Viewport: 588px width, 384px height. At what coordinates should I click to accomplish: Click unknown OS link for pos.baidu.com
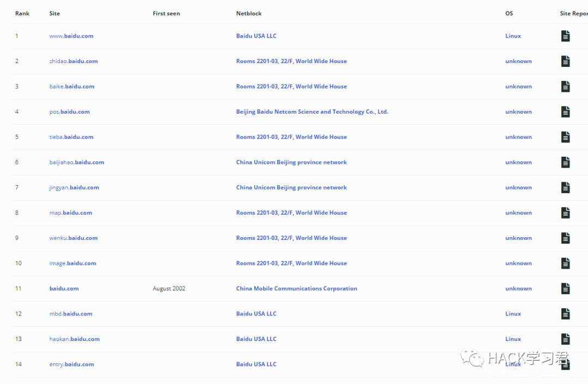coord(519,112)
